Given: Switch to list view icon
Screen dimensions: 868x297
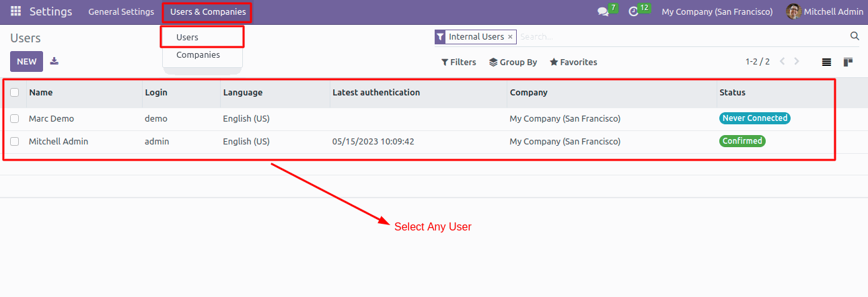Looking at the screenshot, I should coord(826,62).
